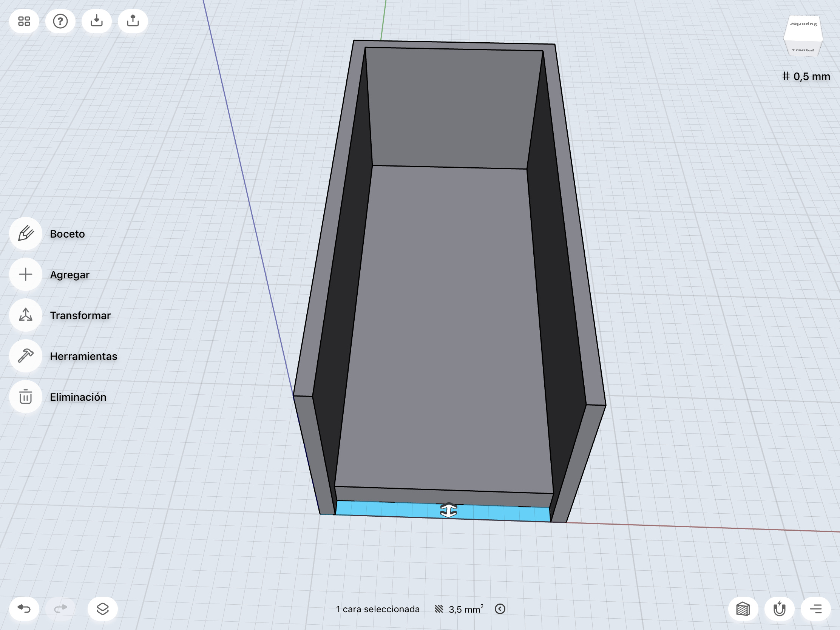
Task: Click the Eliminación trash icon
Action: tap(25, 397)
